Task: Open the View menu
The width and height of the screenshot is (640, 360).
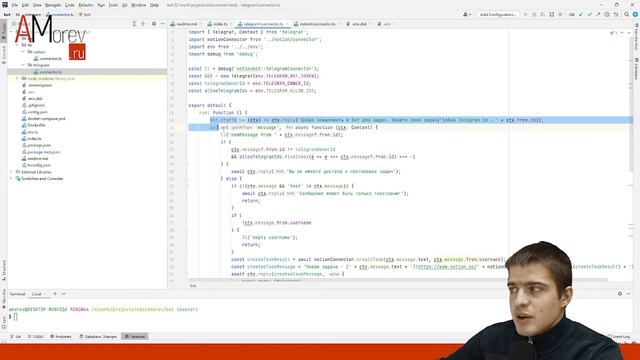Action: pyautogui.click(x=37, y=5)
